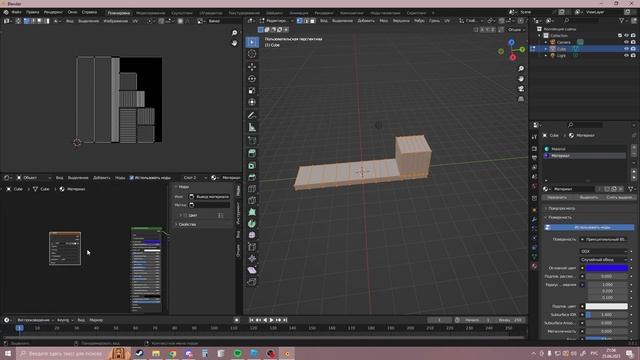Image resolution: width=640 pixels, height=360 pixels.
Task: Toggle the 'Use Nodes' checkbox in node editor
Action: point(131,178)
